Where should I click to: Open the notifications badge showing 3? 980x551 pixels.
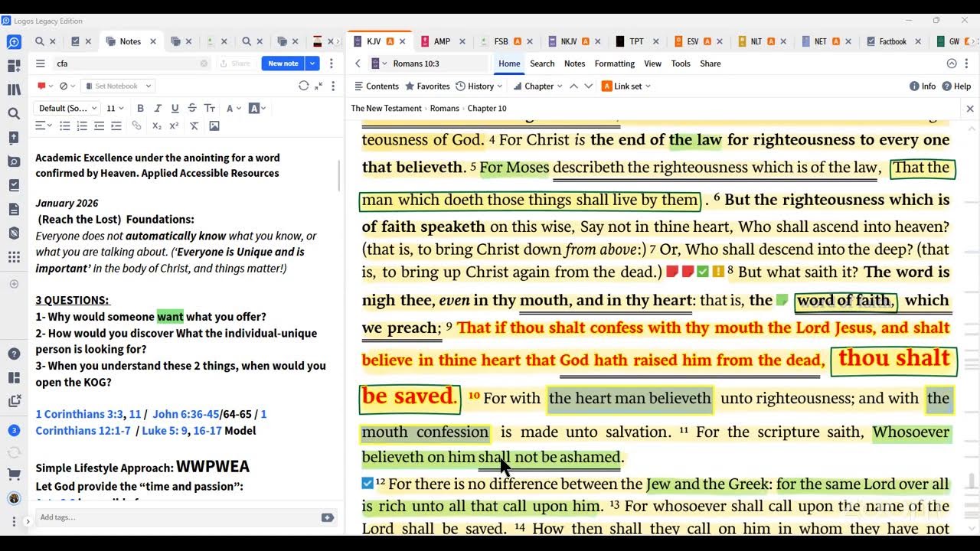click(14, 430)
